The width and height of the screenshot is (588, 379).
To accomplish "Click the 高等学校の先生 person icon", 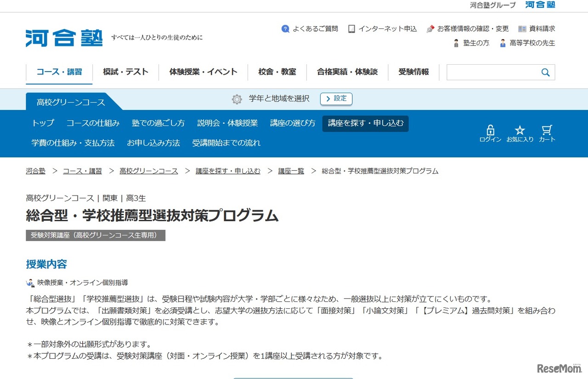I will tap(503, 43).
